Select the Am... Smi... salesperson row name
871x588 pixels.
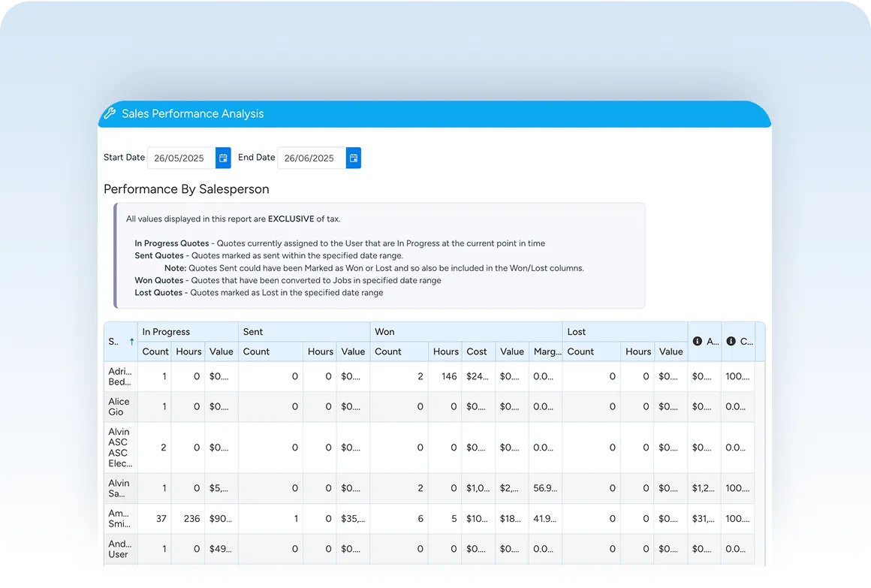(x=119, y=518)
